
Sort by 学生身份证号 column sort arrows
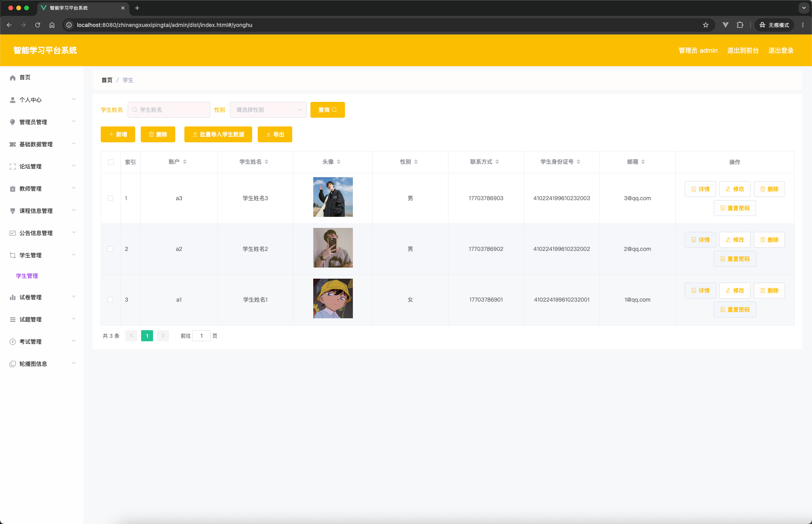point(578,162)
